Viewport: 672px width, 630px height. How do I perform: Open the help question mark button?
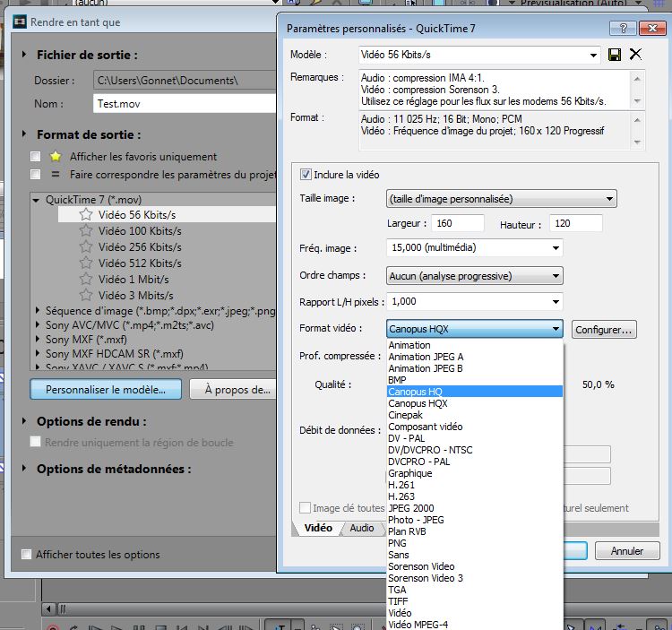coord(623,29)
